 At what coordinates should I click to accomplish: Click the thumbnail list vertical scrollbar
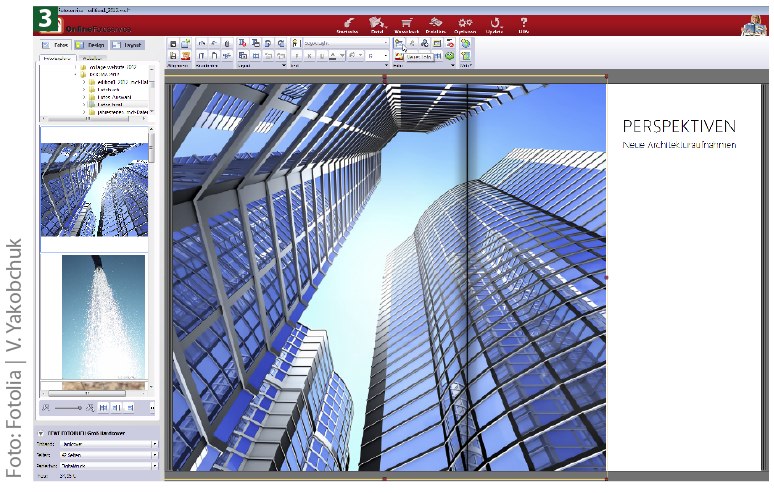pyautogui.click(x=152, y=257)
